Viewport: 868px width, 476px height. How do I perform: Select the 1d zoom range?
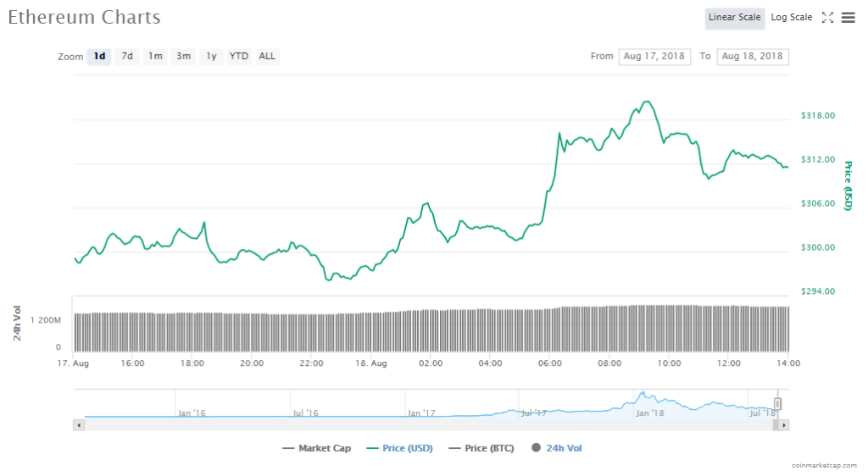click(99, 57)
